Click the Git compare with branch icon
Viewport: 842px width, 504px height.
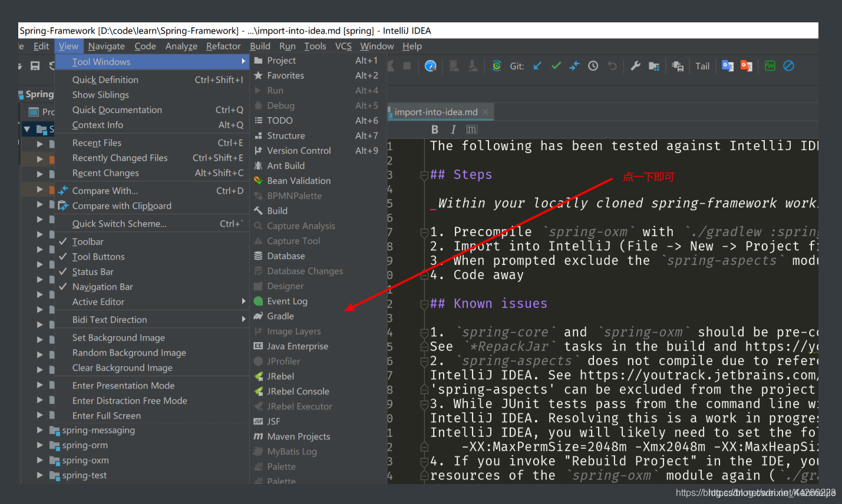[x=574, y=66]
